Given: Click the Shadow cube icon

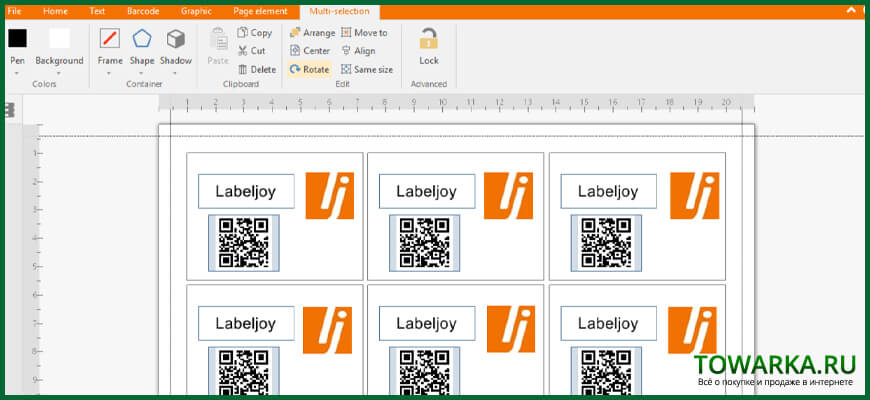Looking at the screenshot, I should coord(175,39).
